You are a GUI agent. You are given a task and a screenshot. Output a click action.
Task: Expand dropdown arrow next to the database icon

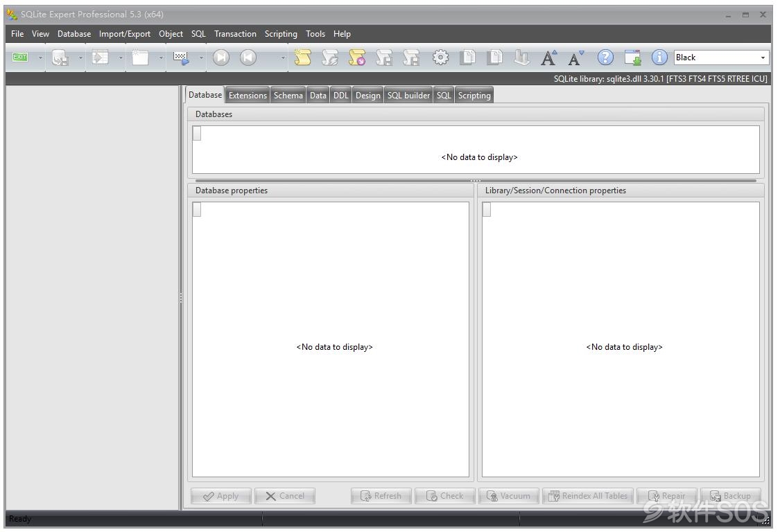click(80, 58)
